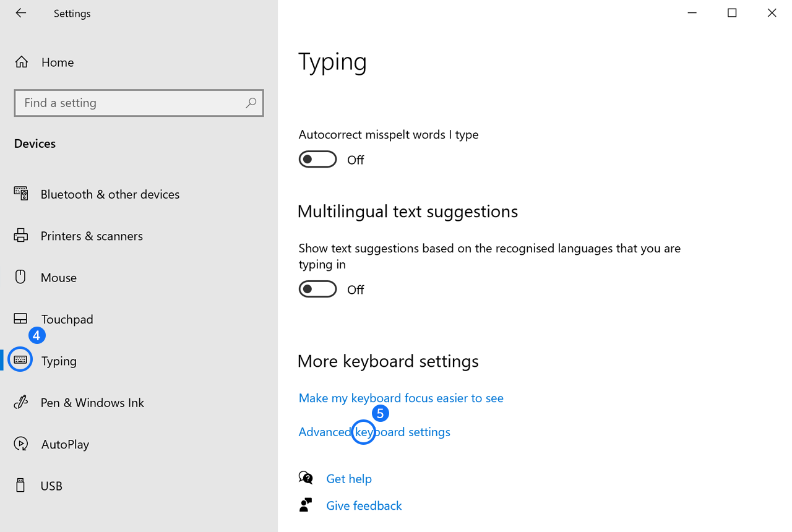Select AutoPlay from the Devices list
The height and width of the screenshot is (532, 792).
(x=65, y=444)
